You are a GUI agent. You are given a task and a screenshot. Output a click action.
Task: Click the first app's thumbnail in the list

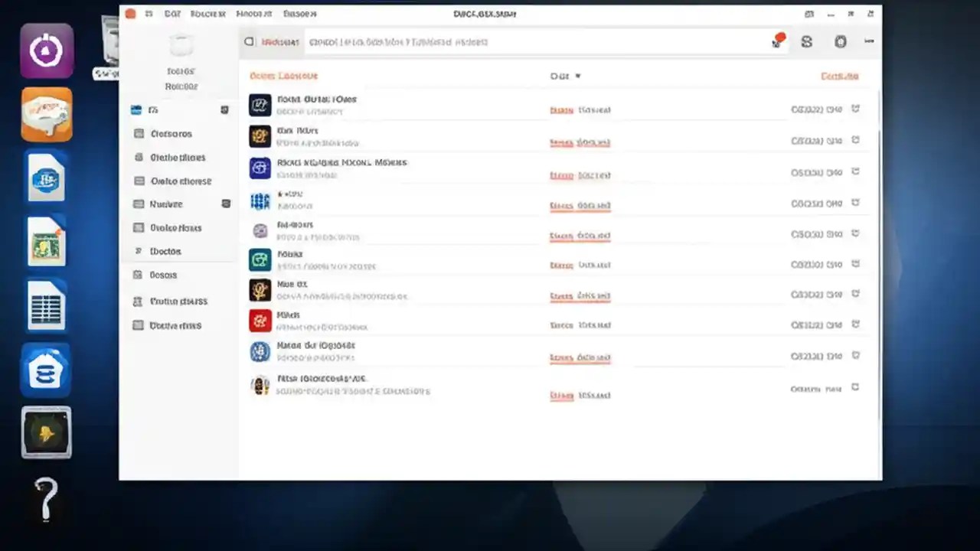tap(260, 104)
